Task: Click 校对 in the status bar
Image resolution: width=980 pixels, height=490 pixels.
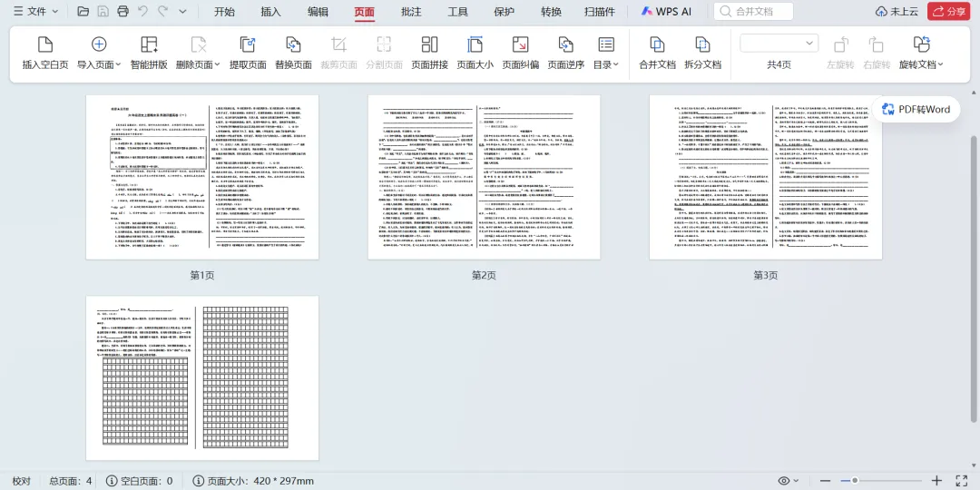Action: [21, 481]
